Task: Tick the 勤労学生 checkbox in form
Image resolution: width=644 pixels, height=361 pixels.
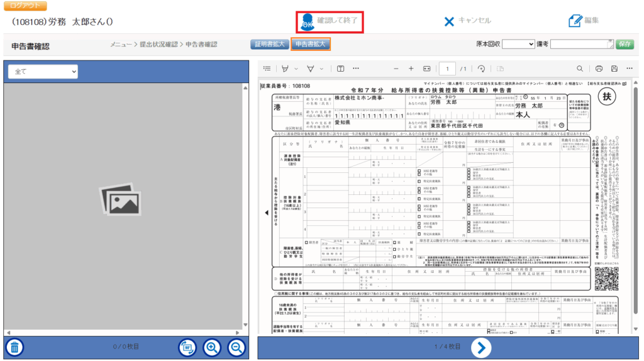Action: pyautogui.click(x=394, y=256)
